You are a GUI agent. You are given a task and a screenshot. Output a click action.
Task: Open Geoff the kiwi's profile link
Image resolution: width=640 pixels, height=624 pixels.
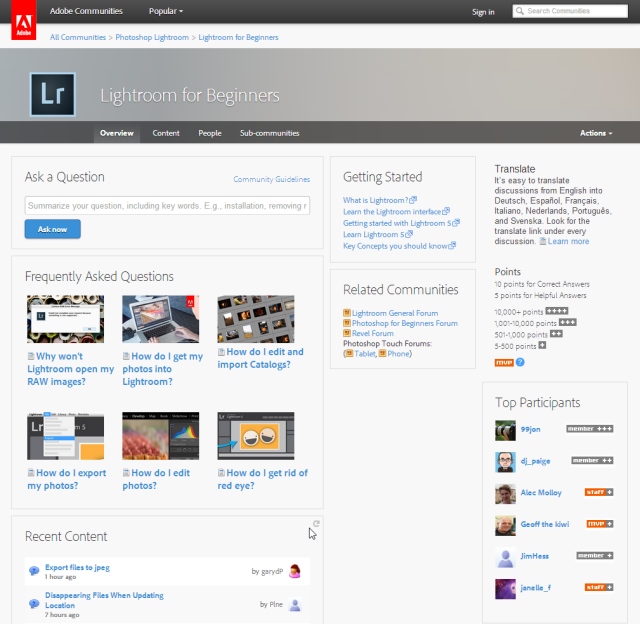544,524
